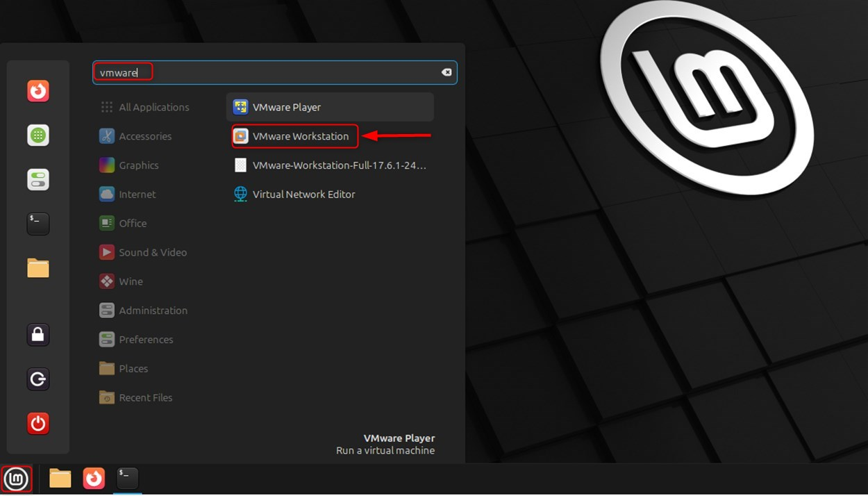Select Administration category

(143, 311)
